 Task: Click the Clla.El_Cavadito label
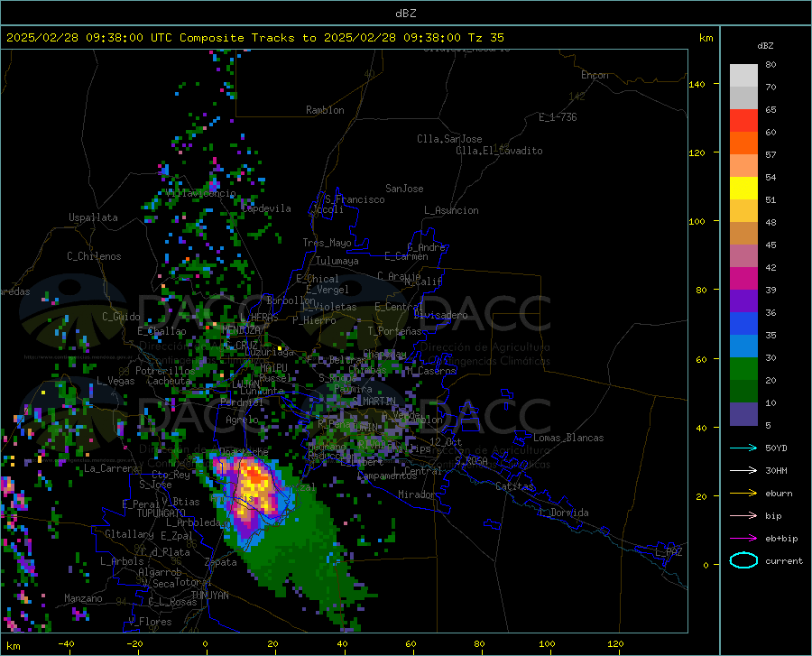coord(499,151)
